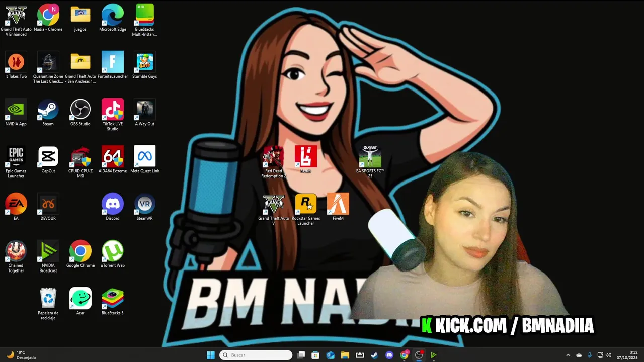
Task: Launch FiveM desktop shortcut
Action: coord(338,207)
